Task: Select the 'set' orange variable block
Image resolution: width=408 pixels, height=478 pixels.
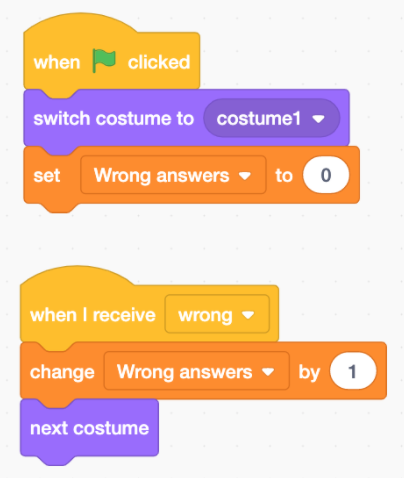Action: pyautogui.click(x=192, y=175)
